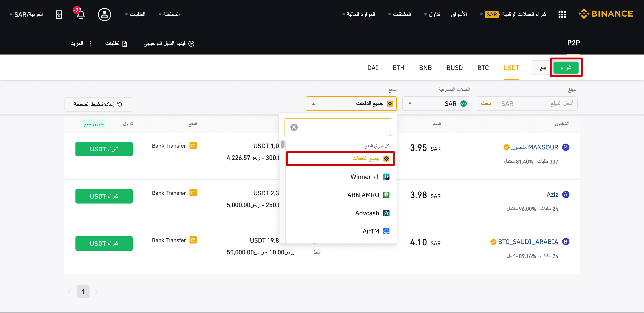Viewport: 644px width, 313px height.
Task: Click Bank Transfer icon in Aziz row
Action: 193,193
